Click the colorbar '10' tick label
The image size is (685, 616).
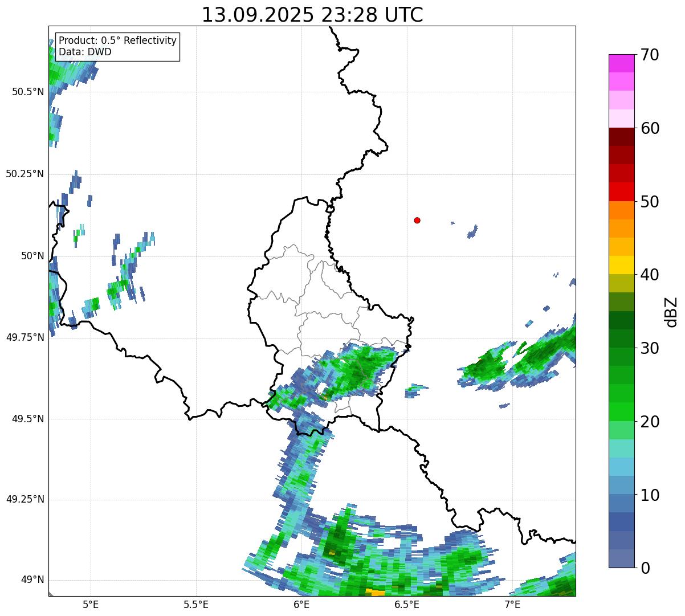point(650,495)
